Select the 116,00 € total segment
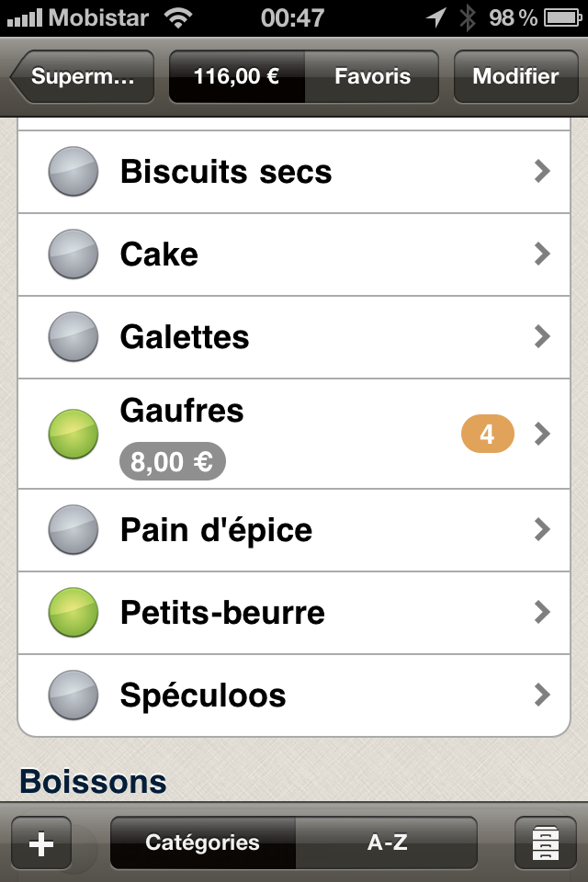The height and width of the screenshot is (882, 588). 237,76
